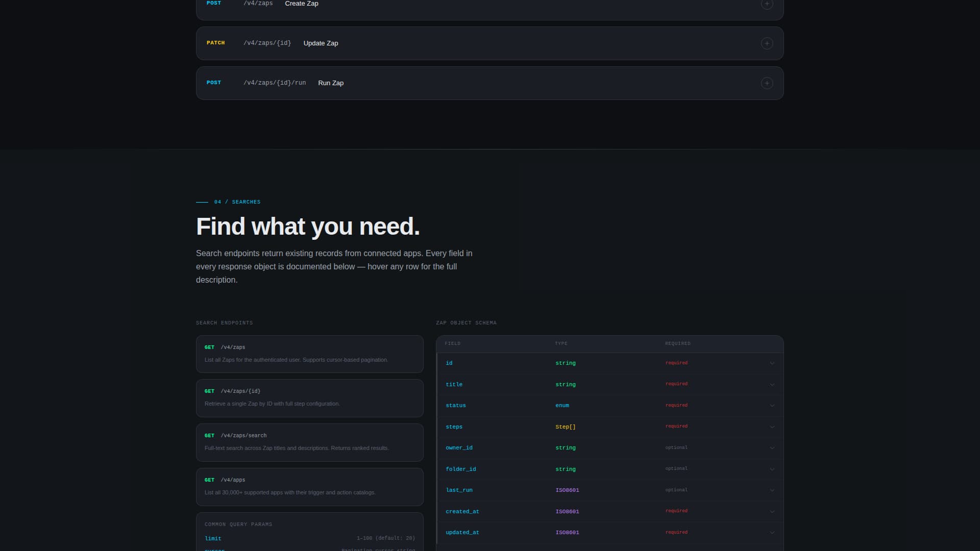
Task: Select the GET /v4/zaps endpoint card
Action: [x=309, y=354]
